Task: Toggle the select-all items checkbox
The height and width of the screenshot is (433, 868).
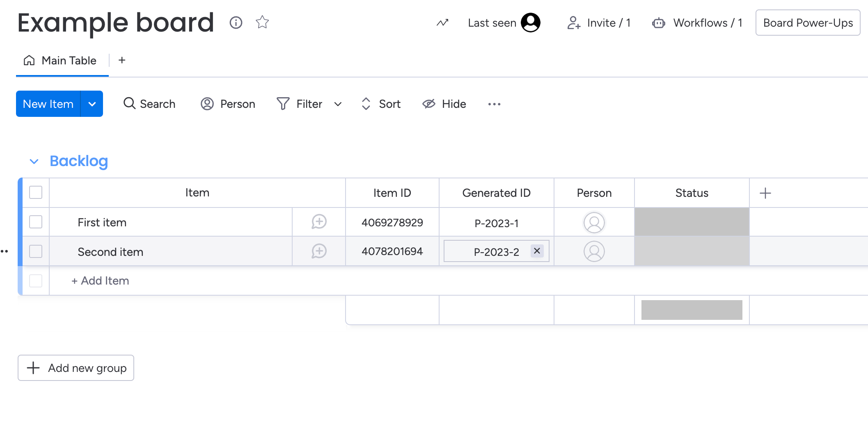Action: click(36, 192)
